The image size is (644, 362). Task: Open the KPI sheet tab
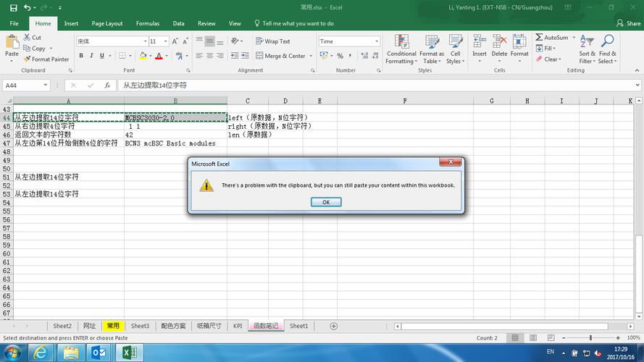coord(238,326)
